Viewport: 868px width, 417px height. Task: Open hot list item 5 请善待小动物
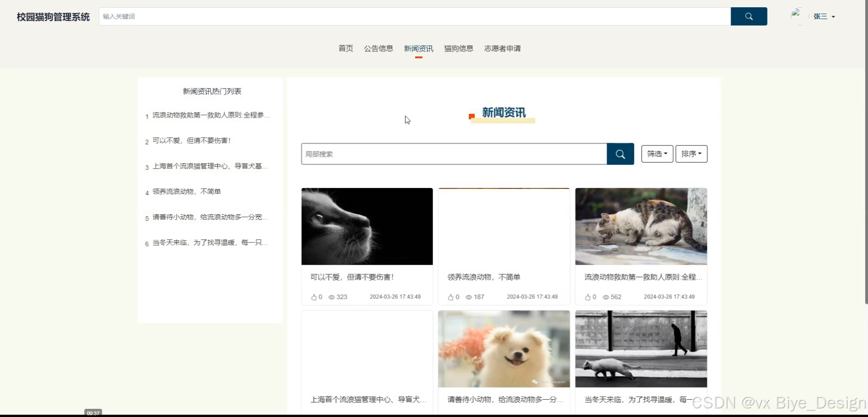[x=210, y=217]
